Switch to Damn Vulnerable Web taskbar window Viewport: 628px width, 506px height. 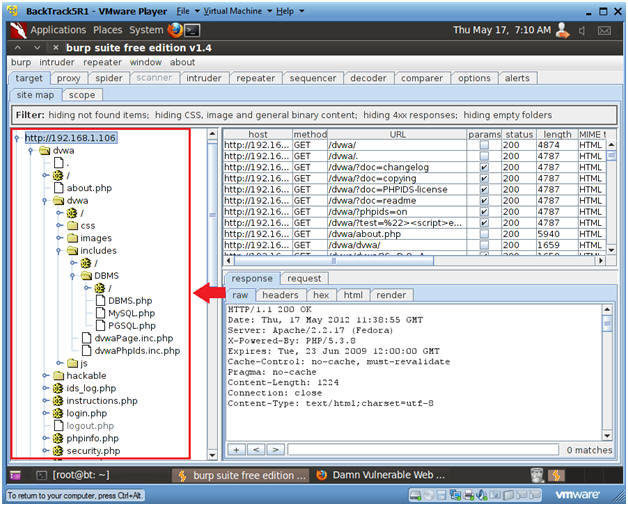coord(380,475)
